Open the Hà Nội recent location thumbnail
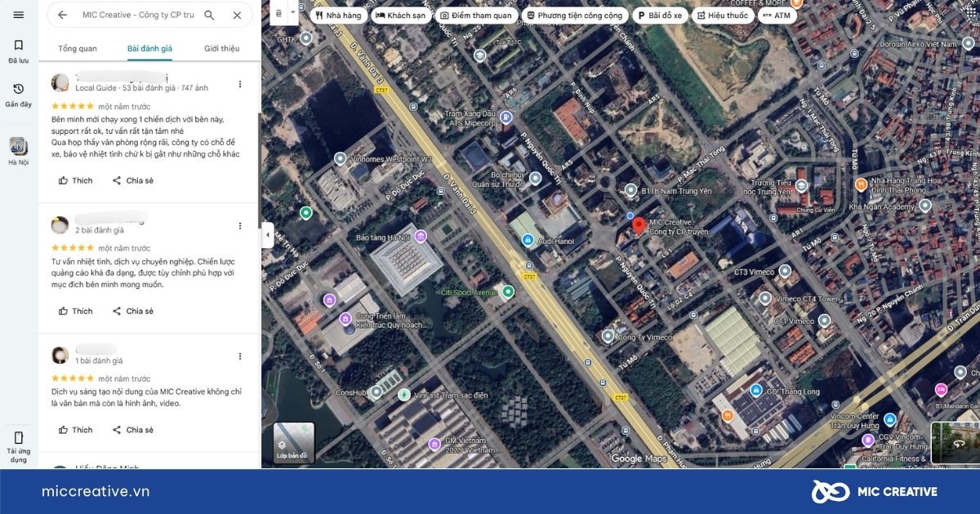980x514 pixels. point(19,152)
